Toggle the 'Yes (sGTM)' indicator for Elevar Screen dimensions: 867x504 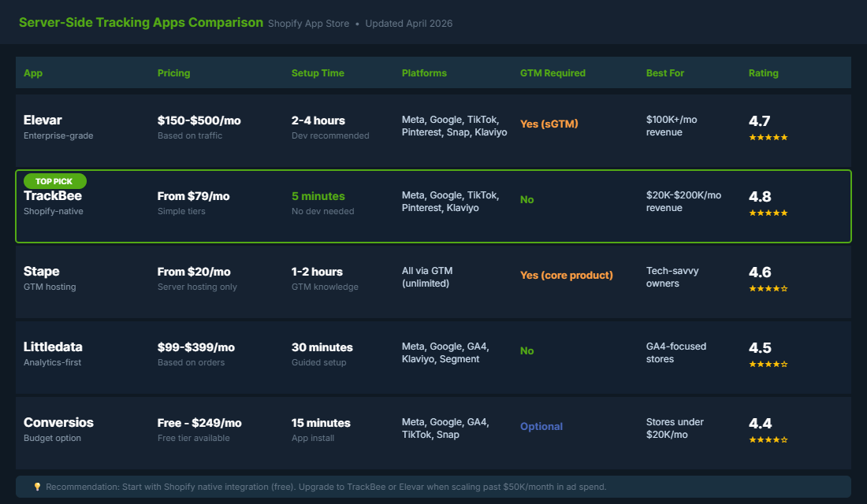click(548, 124)
